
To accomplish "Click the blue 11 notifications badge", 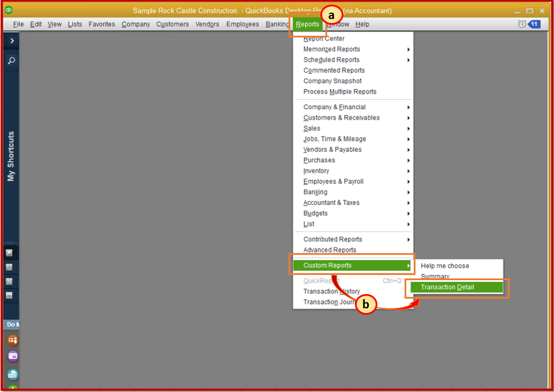I will (534, 24).
